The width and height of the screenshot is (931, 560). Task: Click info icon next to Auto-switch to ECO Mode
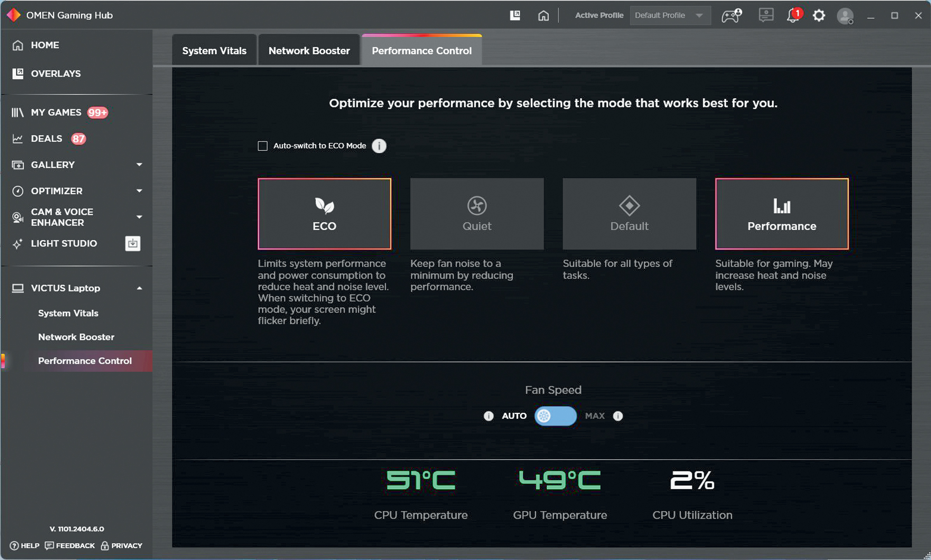[x=379, y=146]
